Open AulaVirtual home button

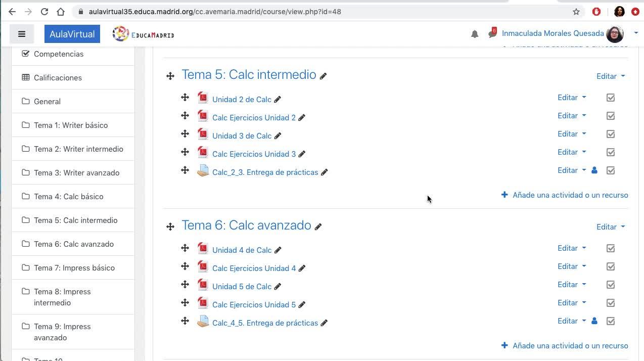[72, 34]
